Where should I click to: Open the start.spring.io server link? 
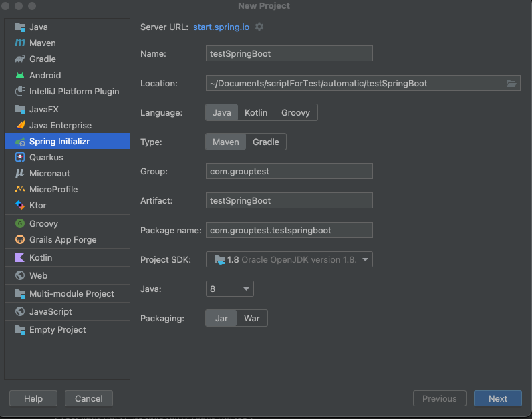pos(221,27)
